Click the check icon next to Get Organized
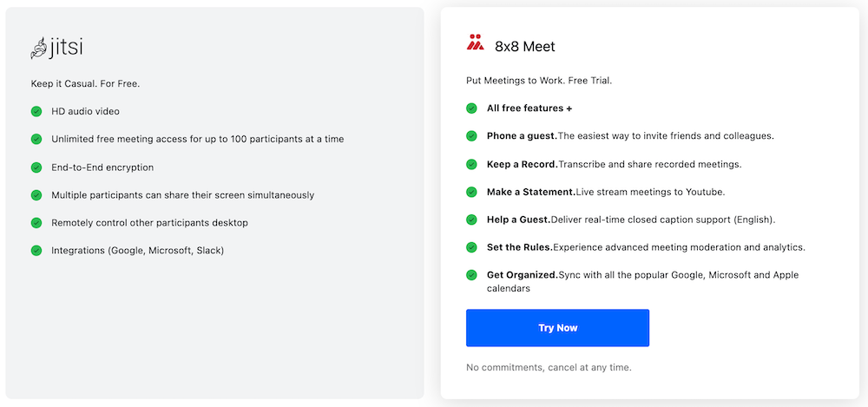Viewport: 868px width, 407px height. [471, 274]
